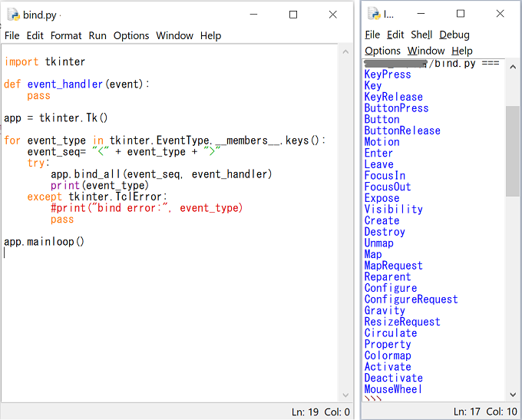
Task: Click the scroll down arrow in shell window
Action: (513, 394)
